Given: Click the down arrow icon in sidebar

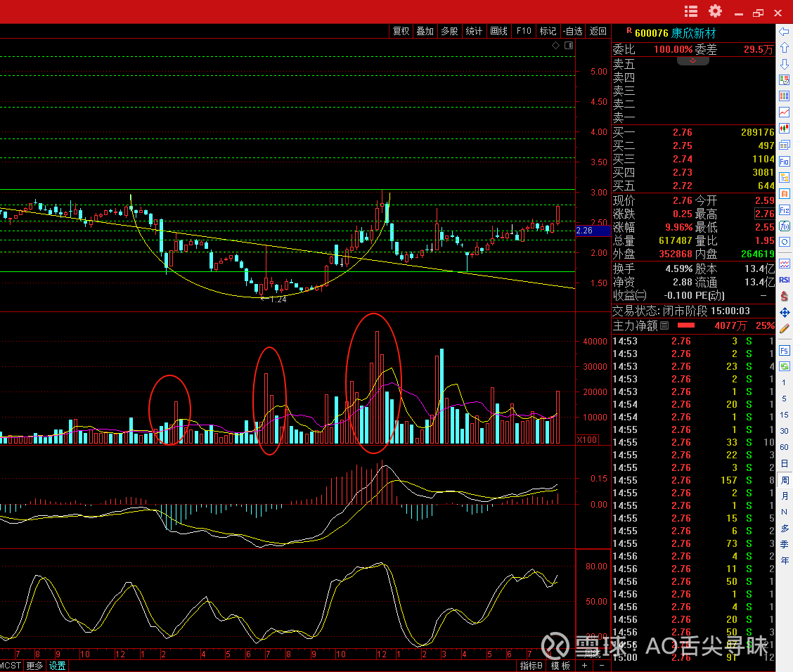Looking at the screenshot, I should pos(784,64).
